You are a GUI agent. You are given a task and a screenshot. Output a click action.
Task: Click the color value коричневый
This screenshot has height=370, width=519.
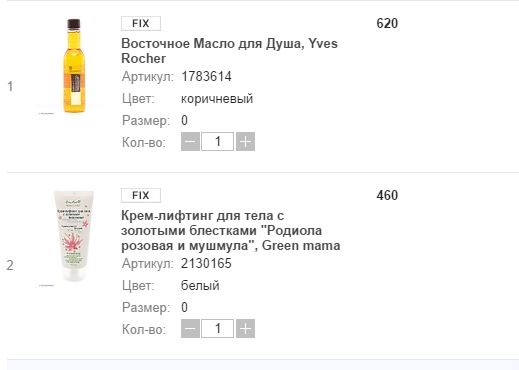click(x=217, y=99)
